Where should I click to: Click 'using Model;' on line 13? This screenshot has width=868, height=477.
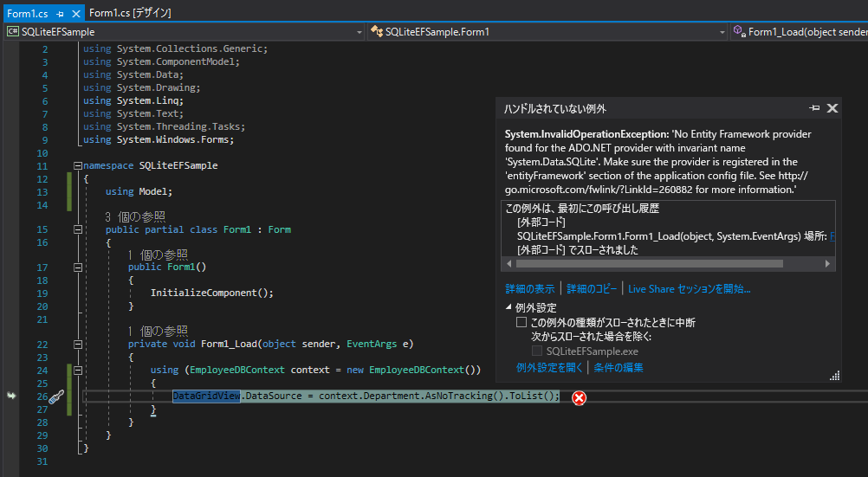[x=139, y=191]
